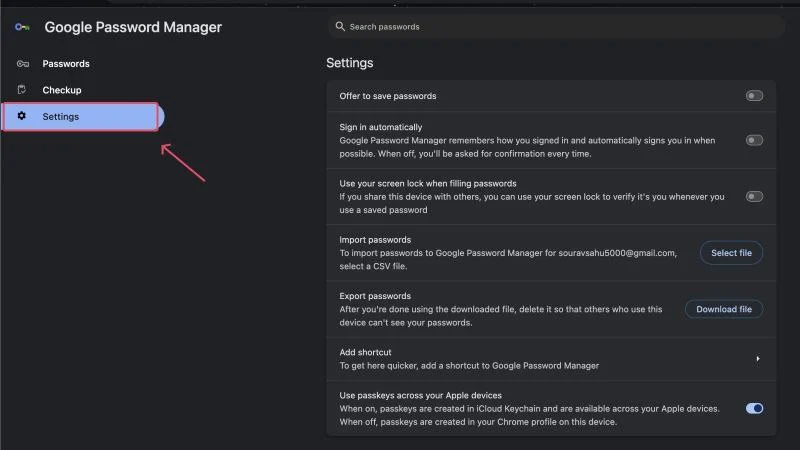Viewport: 800px width, 450px height.
Task: Enable the Offer to save passwords toggle
Action: tap(754, 96)
